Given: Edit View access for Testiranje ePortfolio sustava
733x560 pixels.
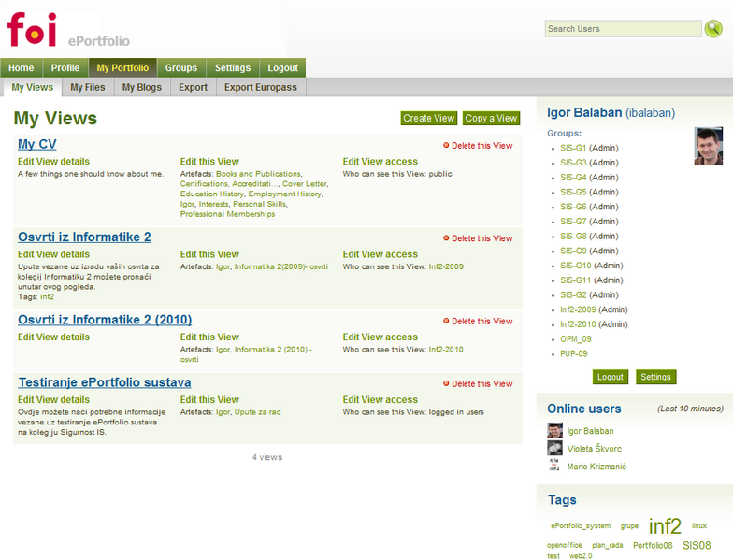Looking at the screenshot, I should [380, 400].
